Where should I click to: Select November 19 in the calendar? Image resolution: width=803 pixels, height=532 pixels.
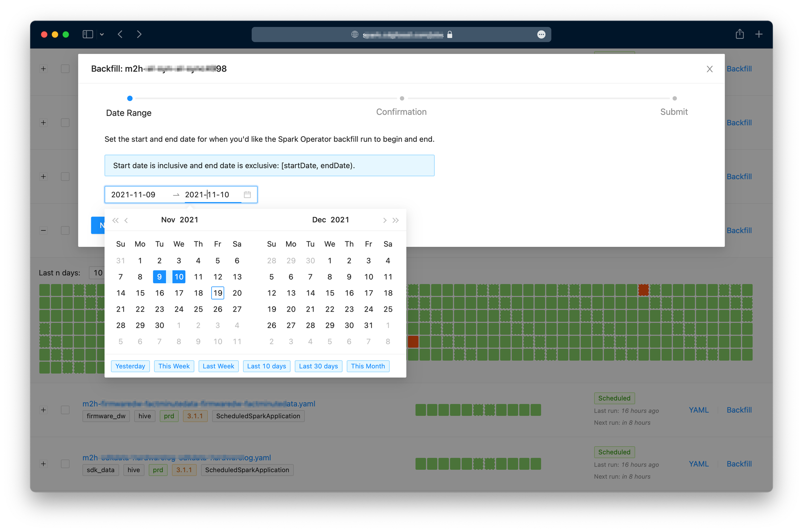[218, 293]
